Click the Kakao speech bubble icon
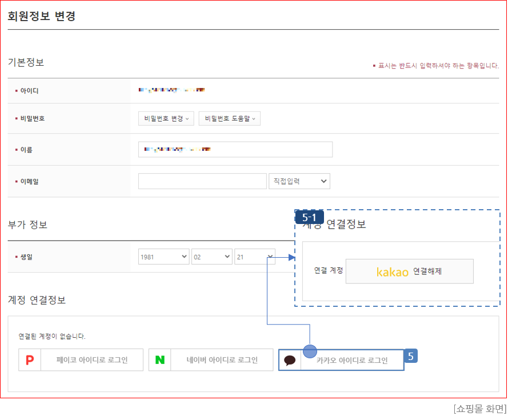Image resolution: width=516 pixels, height=420 pixels. point(290,361)
